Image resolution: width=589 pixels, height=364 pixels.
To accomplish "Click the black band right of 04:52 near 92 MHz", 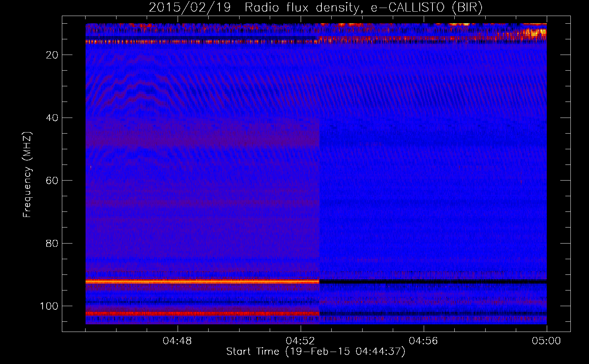I will tap(433, 282).
